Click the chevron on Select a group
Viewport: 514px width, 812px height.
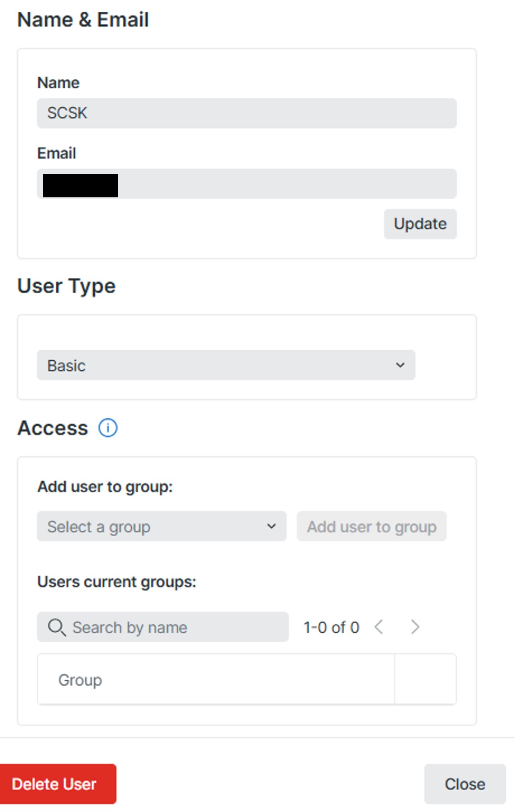[x=271, y=526]
